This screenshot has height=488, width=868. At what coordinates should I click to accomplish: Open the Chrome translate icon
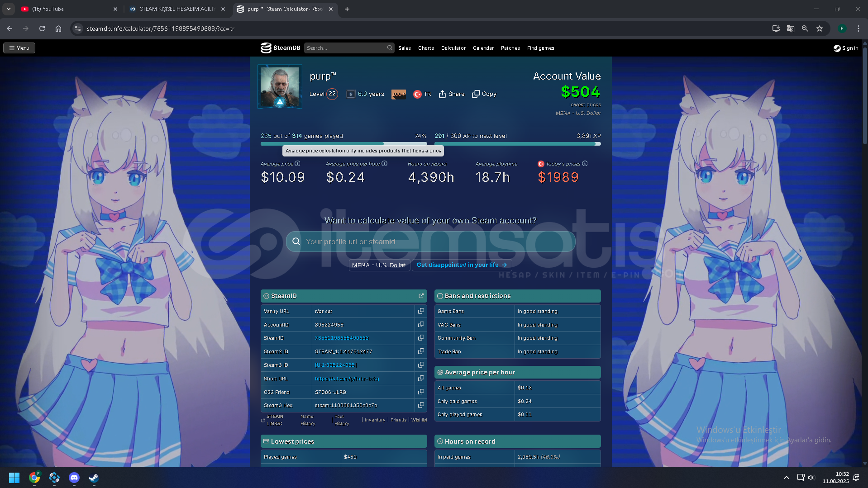tap(791, 28)
